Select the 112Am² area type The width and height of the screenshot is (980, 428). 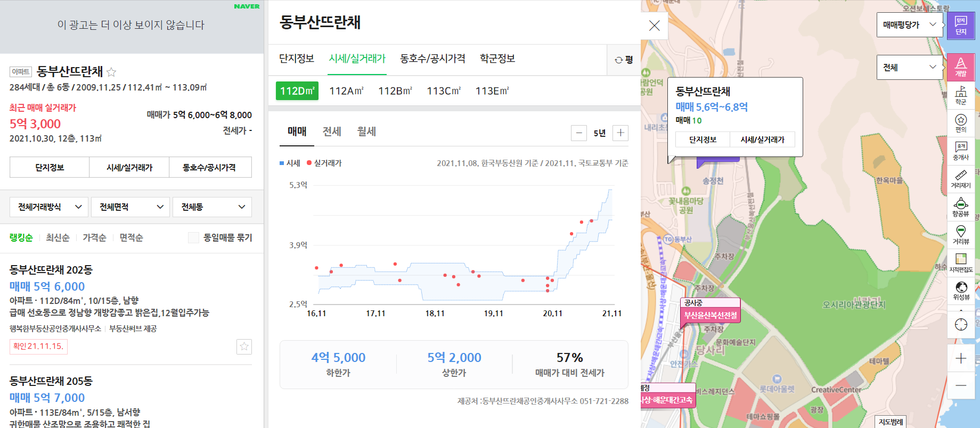346,91
